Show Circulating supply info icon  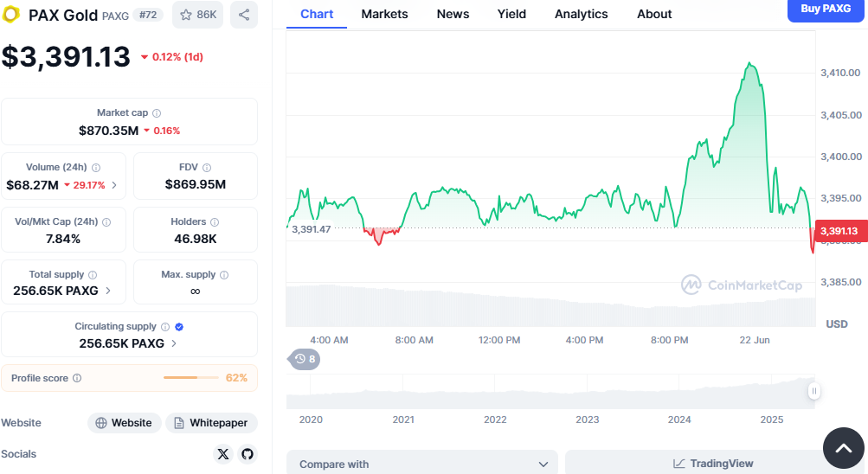pos(165,326)
